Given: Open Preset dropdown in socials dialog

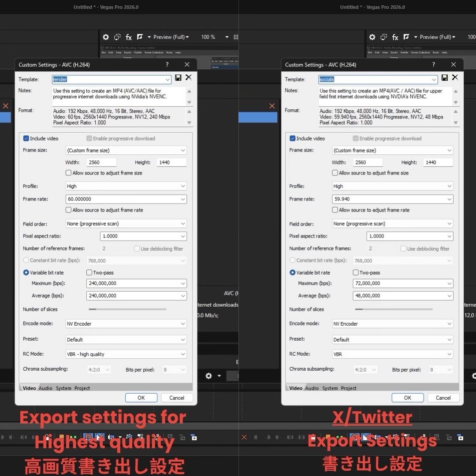Looking at the screenshot, I should [x=393, y=339].
